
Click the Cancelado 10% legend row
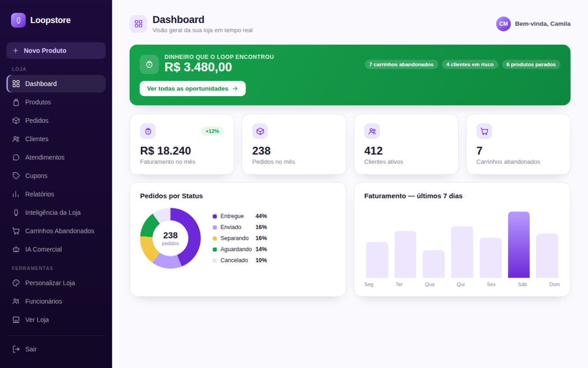coord(240,260)
